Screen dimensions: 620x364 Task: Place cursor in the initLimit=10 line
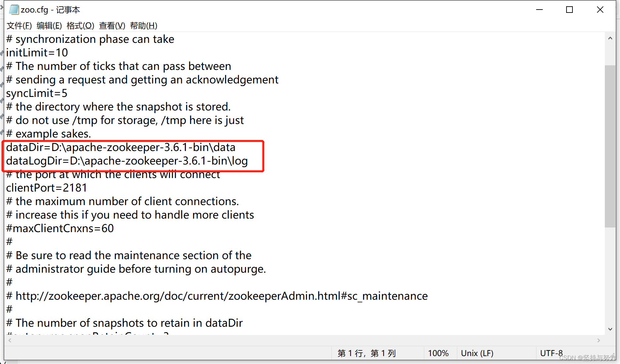(37, 52)
